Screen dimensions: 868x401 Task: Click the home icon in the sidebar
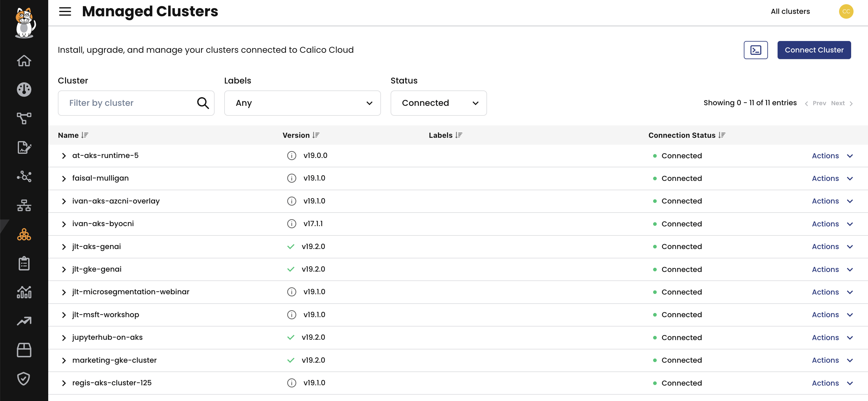[24, 61]
